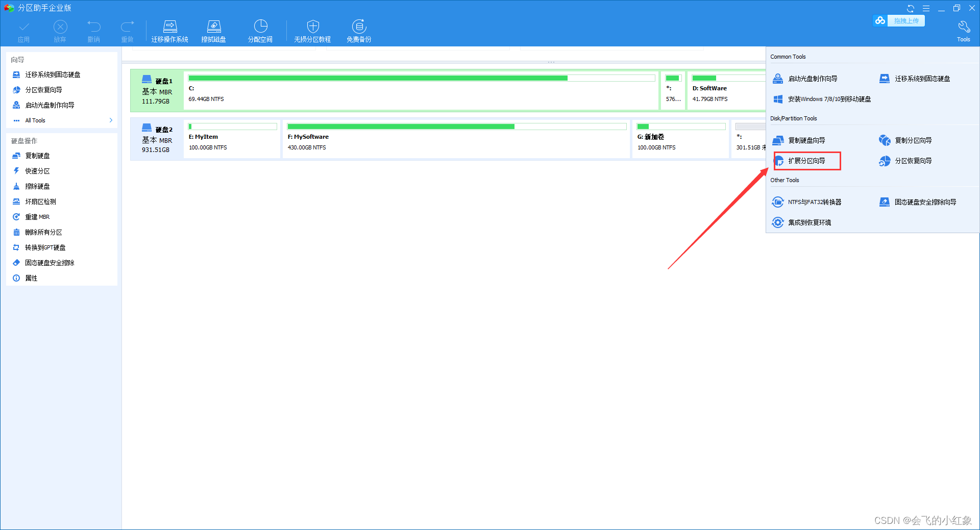Image resolution: width=980 pixels, height=530 pixels.
Task: Click the refresh icon in title bar
Action: click(911, 8)
